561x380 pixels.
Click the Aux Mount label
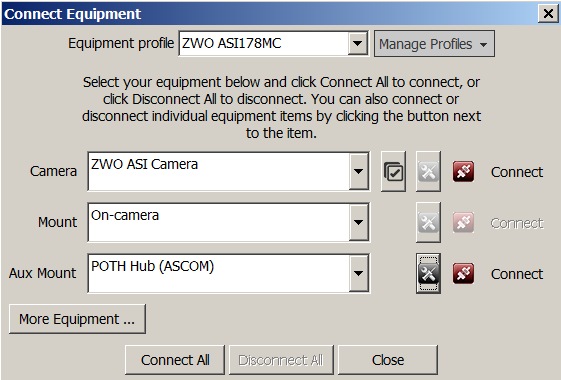pos(43,273)
